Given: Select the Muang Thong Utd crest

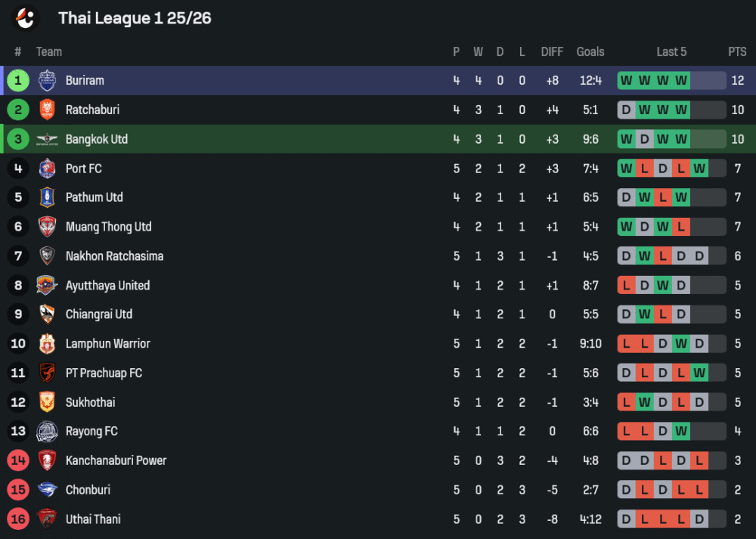Looking at the screenshot, I should point(47,227).
